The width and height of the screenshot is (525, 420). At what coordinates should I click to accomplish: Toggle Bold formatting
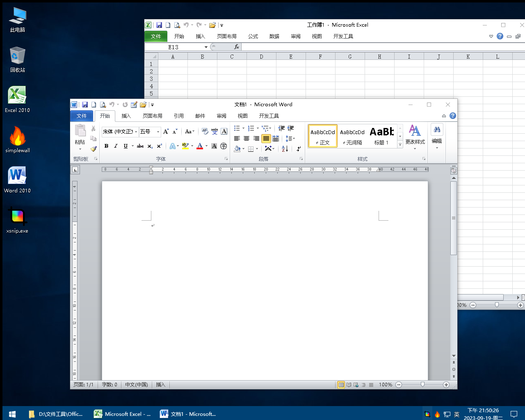[x=106, y=146]
